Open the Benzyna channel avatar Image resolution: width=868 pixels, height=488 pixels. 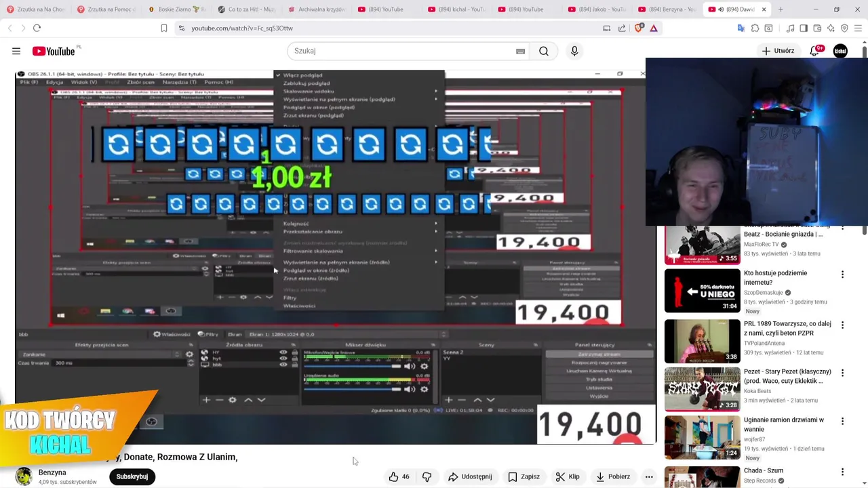(x=24, y=476)
